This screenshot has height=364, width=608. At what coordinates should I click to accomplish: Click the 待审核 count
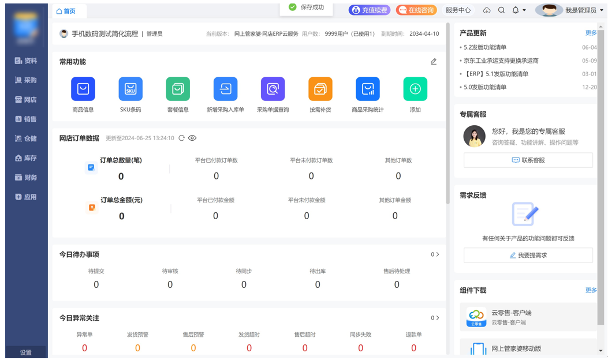[x=170, y=284]
